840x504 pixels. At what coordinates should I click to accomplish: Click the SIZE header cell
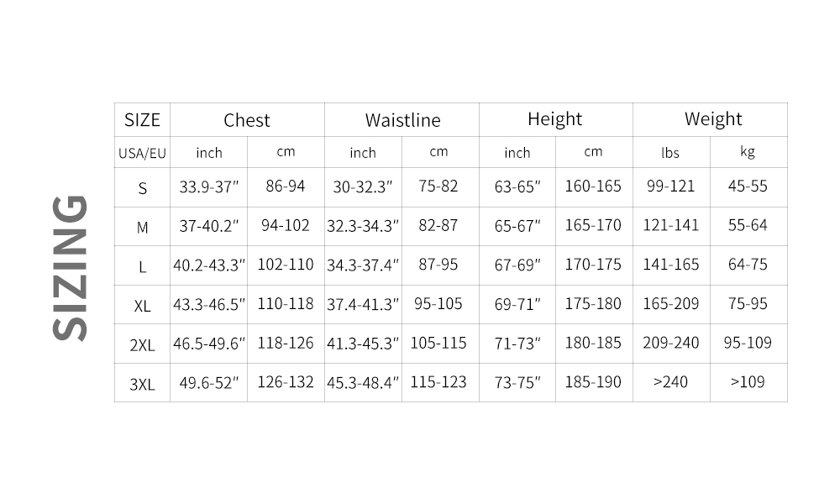142,119
